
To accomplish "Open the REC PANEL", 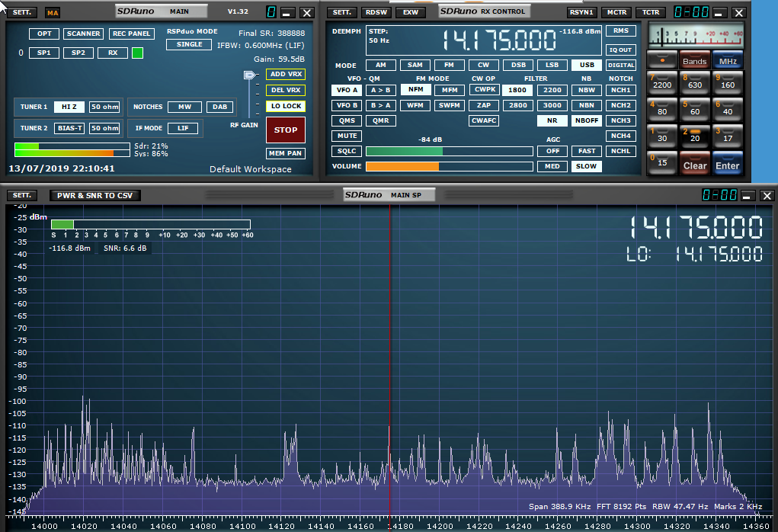I will (132, 34).
